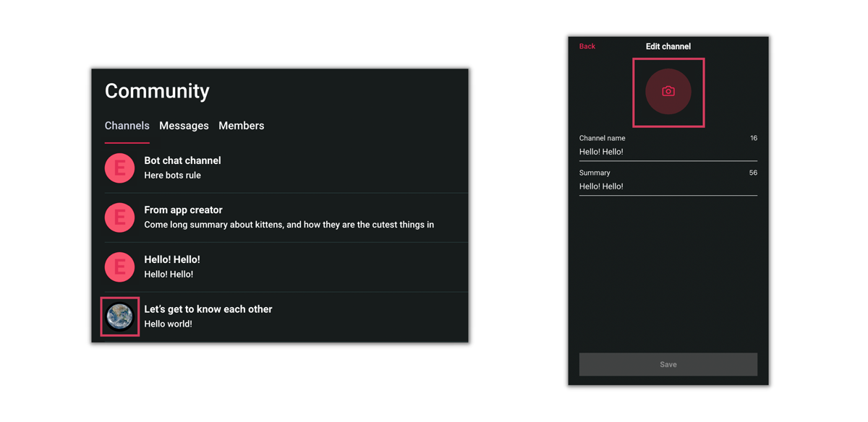
Task: Click the Hello! Hello! channel avatar
Action: tap(120, 267)
